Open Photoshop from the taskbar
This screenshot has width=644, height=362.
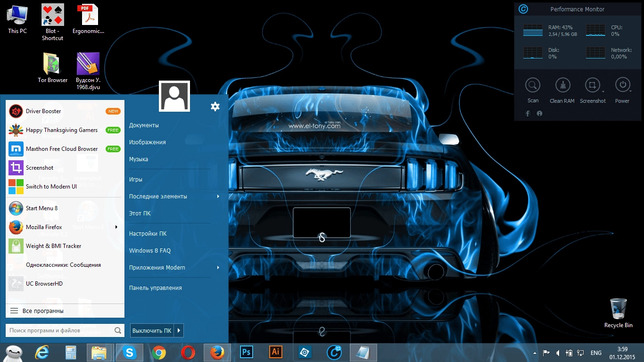[247, 353]
